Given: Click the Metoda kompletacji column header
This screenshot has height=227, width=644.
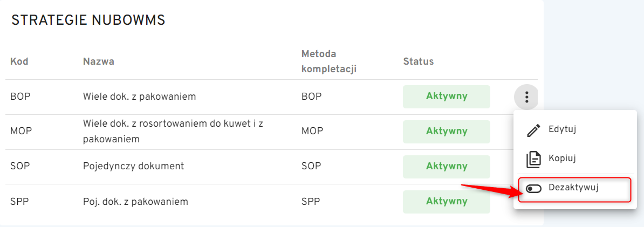Looking at the screenshot, I should [x=329, y=61].
